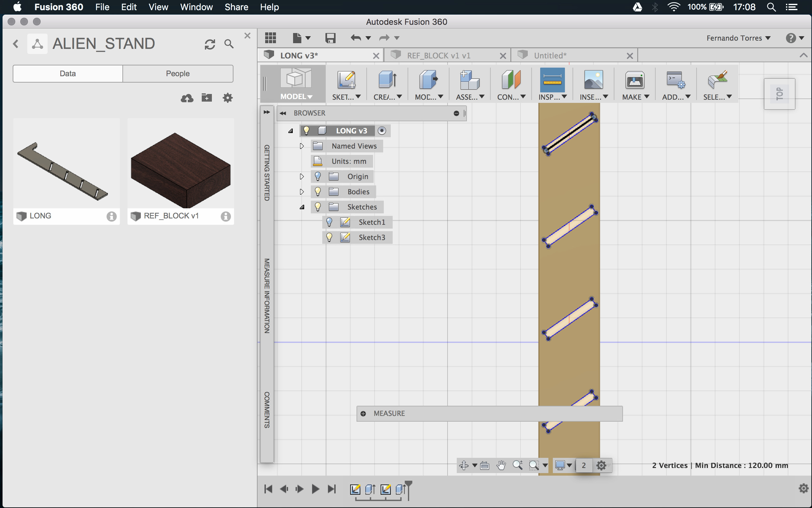The height and width of the screenshot is (508, 812).
Task: Redo the last action
Action: (x=384, y=38)
